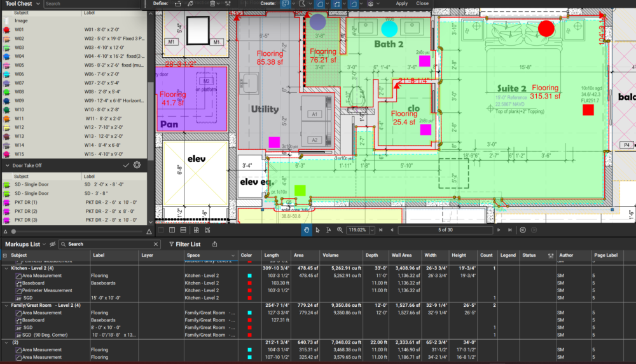The height and width of the screenshot is (364, 636).
Task: Jump to the first page
Action: pos(381,230)
